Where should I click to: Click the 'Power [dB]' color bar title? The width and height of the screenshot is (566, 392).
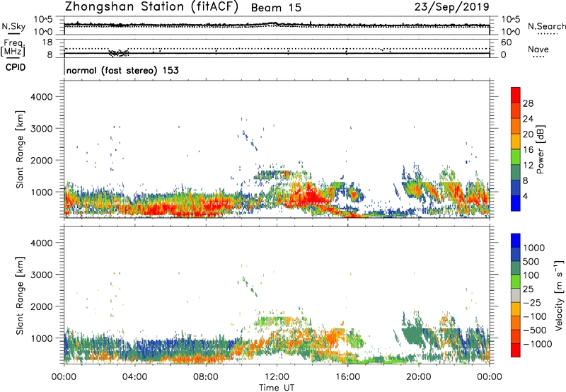(x=541, y=149)
